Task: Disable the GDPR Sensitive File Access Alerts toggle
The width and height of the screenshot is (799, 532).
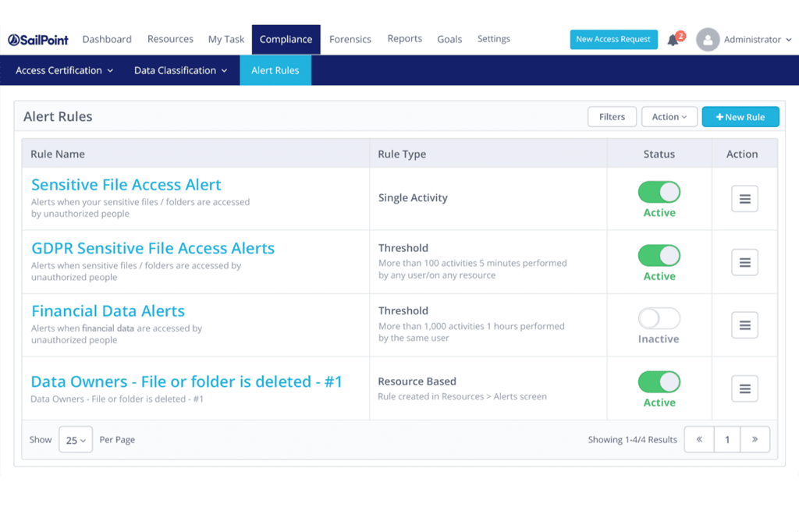Action: [x=659, y=255]
